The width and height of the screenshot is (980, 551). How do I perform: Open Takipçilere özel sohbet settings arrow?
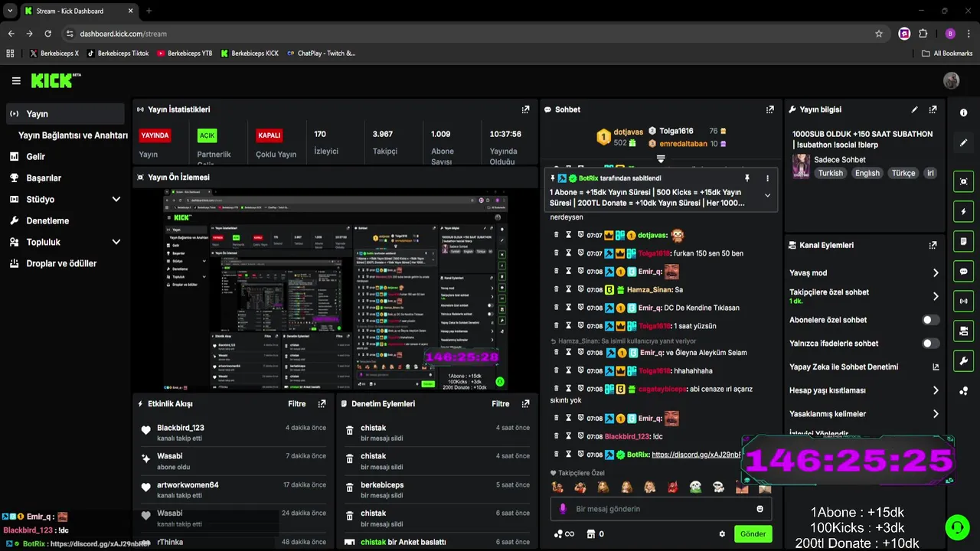(x=936, y=296)
